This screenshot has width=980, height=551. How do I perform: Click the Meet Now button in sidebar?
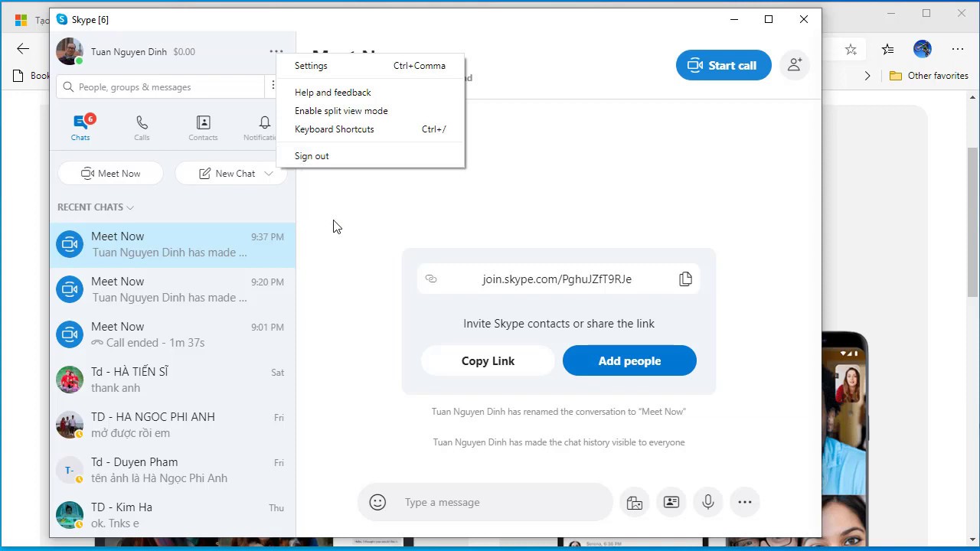coord(111,174)
